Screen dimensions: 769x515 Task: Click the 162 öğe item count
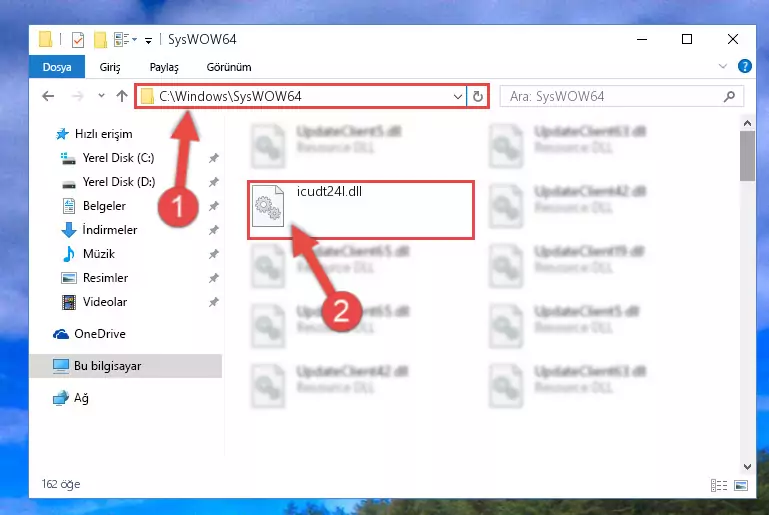pyautogui.click(x=61, y=484)
